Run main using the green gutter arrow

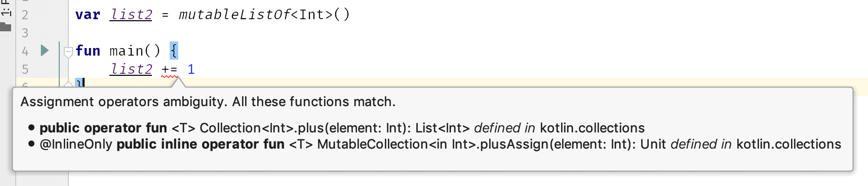pyautogui.click(x=45, y=51)
